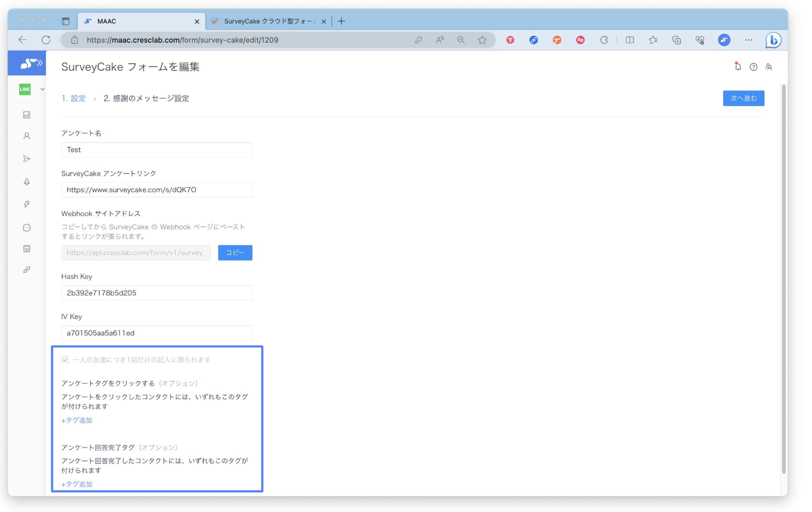Click the orange extension icon

click(x=557, y=40)
